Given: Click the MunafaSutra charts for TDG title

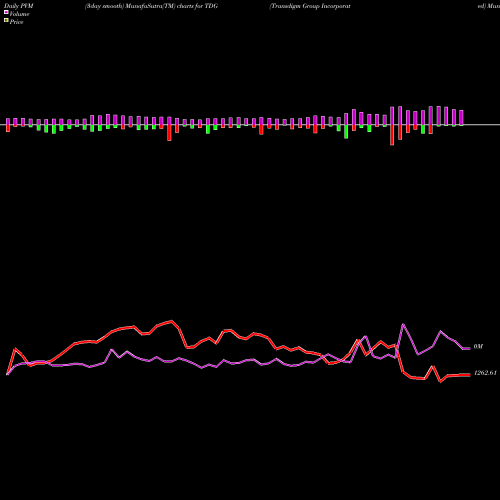Looking at the screenshot, I should [151, 6].
